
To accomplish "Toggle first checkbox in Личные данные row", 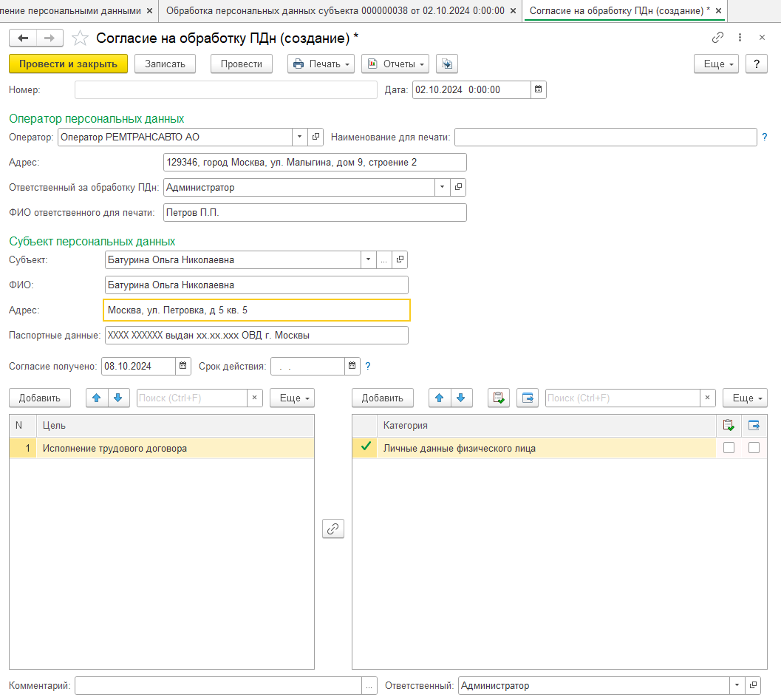I will click(729, 447).
